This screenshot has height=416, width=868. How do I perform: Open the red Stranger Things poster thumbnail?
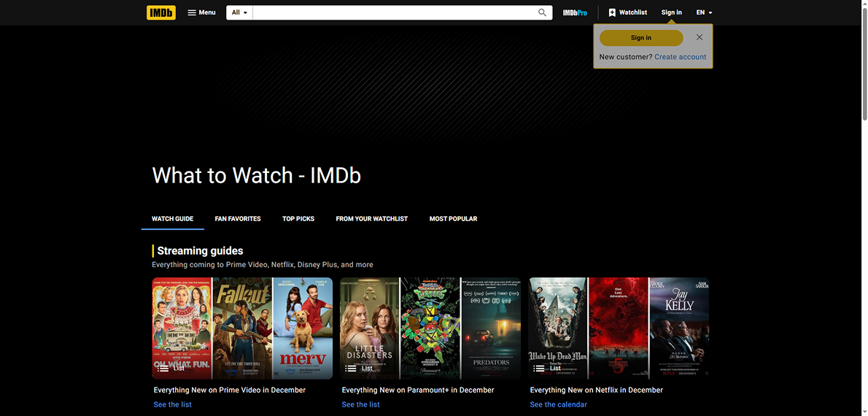(619, 328)
